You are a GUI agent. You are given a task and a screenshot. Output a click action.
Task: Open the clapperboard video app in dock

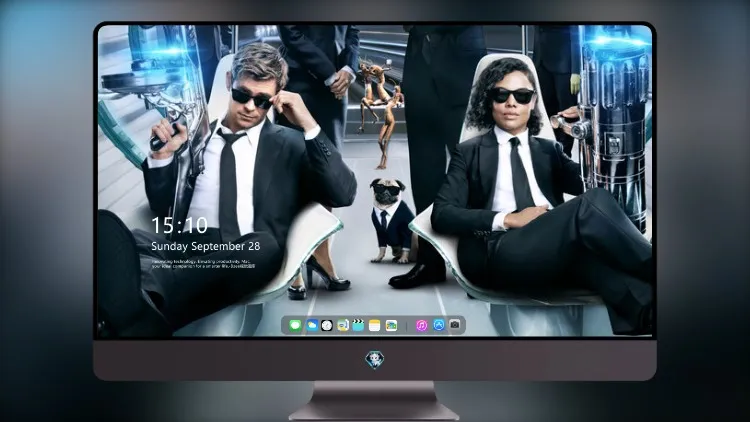[x=358, y=326]
